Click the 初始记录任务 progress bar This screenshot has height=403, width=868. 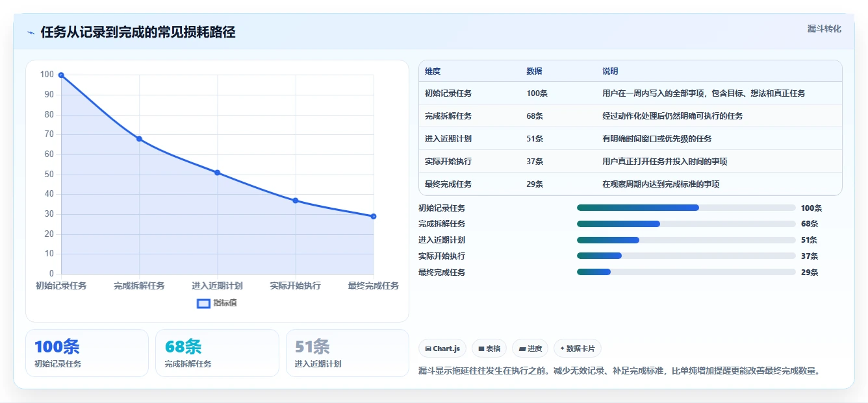point(686,208)
